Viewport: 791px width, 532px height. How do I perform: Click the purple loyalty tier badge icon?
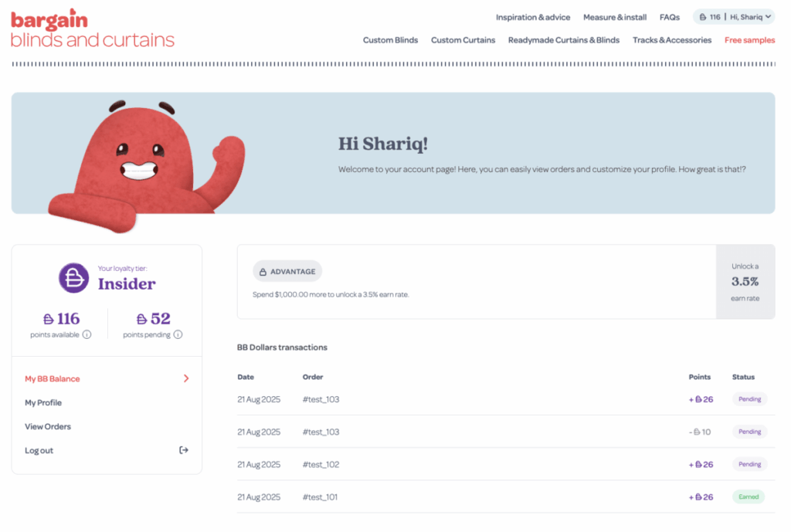[73, 277]
